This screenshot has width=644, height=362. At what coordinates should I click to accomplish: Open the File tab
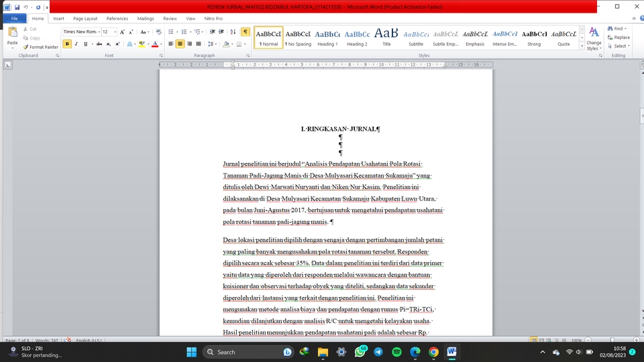(14, 19)
